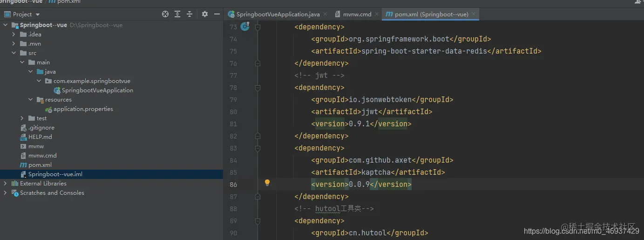Select mvnw.cmd in the project tree

(42, 156)
